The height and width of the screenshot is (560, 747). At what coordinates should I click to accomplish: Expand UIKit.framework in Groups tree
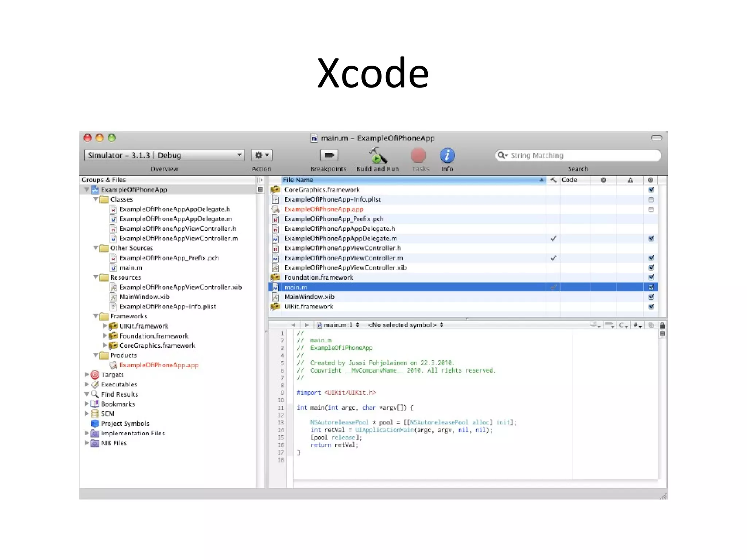tap(105, 326)
